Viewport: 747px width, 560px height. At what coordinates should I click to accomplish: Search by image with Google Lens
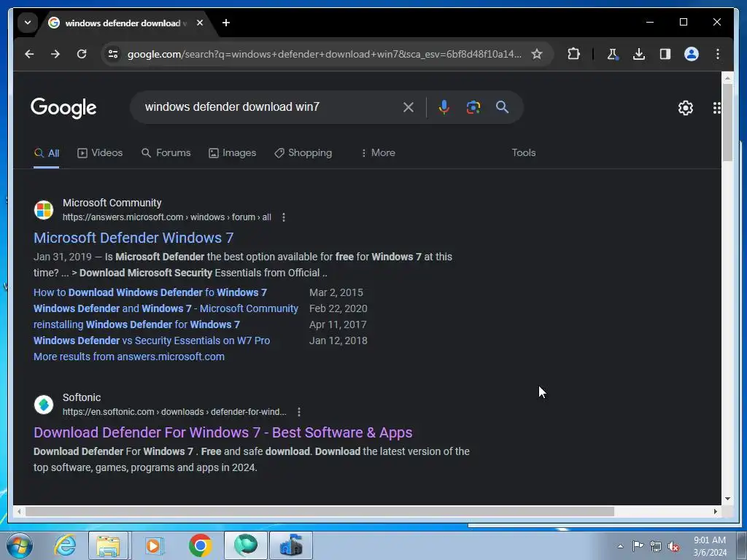473,107
